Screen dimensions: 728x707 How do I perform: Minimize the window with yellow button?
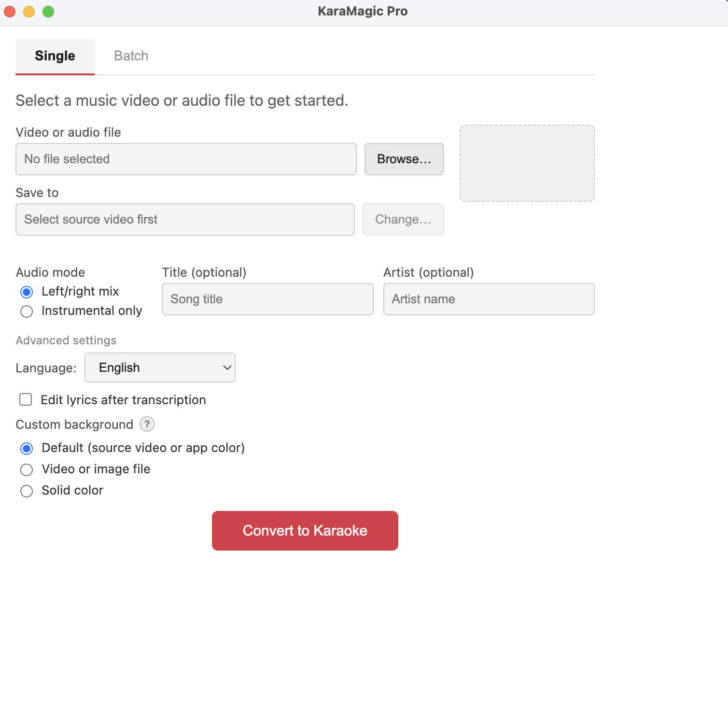pyautogui.click(x=29, y=11)
